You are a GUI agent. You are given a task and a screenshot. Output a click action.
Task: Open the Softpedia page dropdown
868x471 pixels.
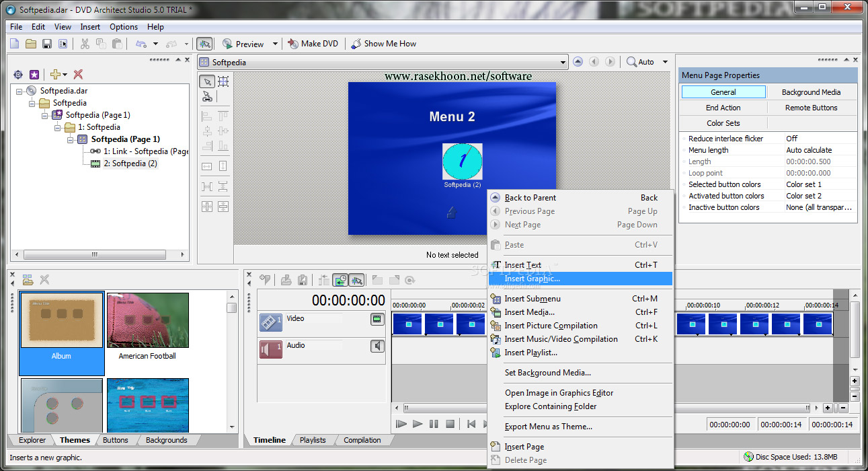coord(563,63)
